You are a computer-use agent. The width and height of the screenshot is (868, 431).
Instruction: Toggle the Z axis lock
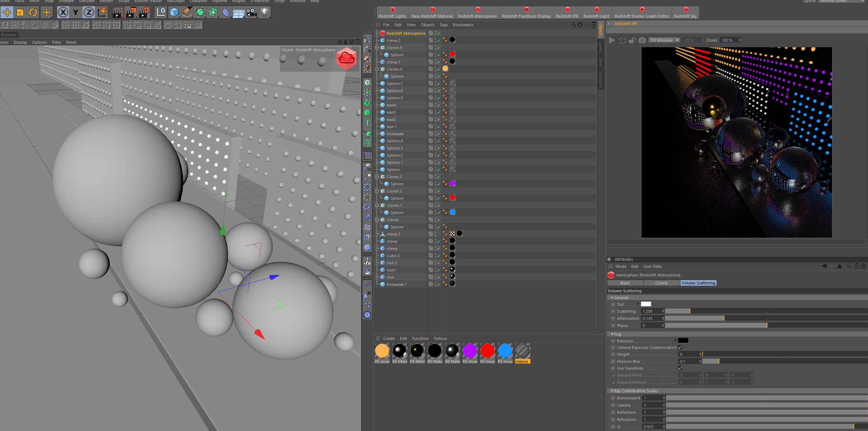pos(89,13)
